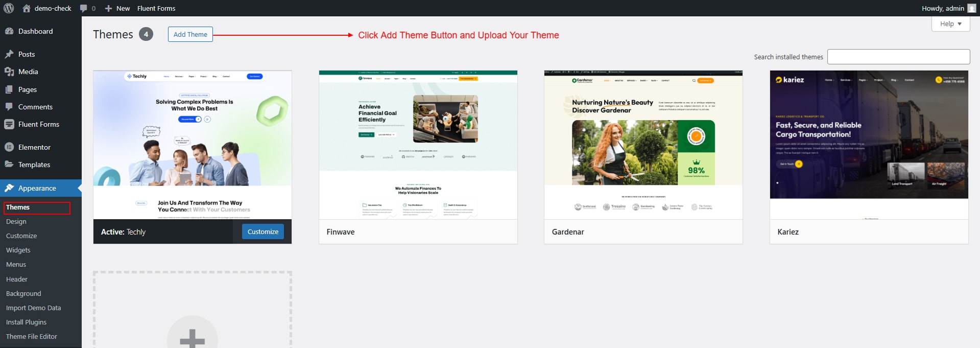
Task: Click the Appearance paintbrush icon
Action: pyautogui.click(x=9, y=188)
